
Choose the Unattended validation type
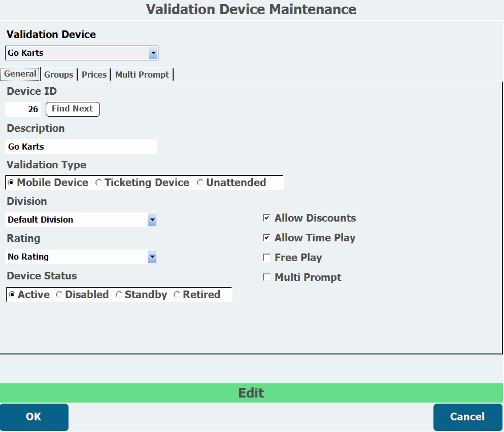[x=200, y=183]
